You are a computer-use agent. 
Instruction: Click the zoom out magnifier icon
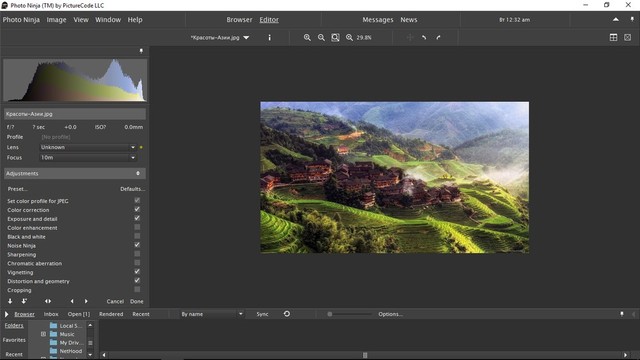click(321, 38)
